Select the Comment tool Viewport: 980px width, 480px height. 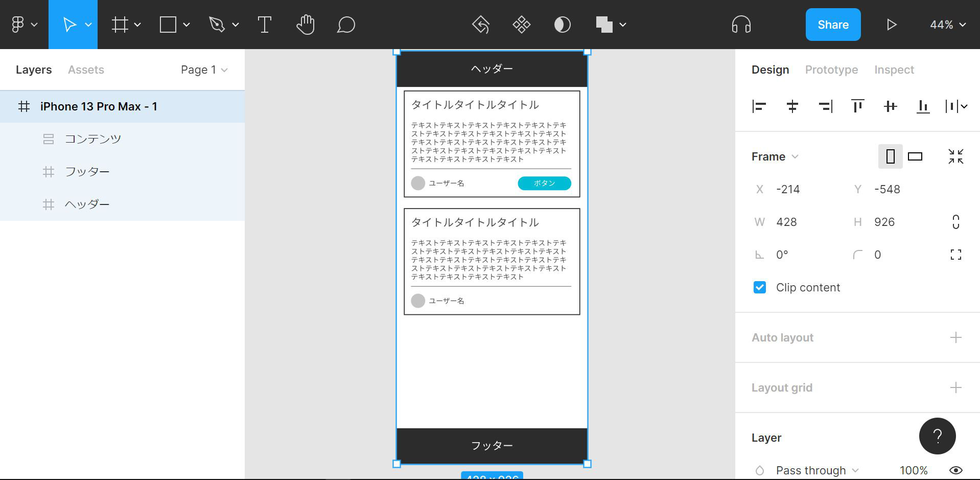tap(346, 25)
